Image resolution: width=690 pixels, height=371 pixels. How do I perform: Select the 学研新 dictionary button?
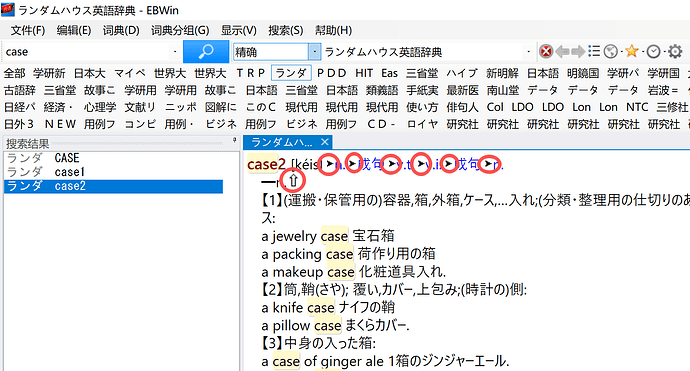point(49,73)
